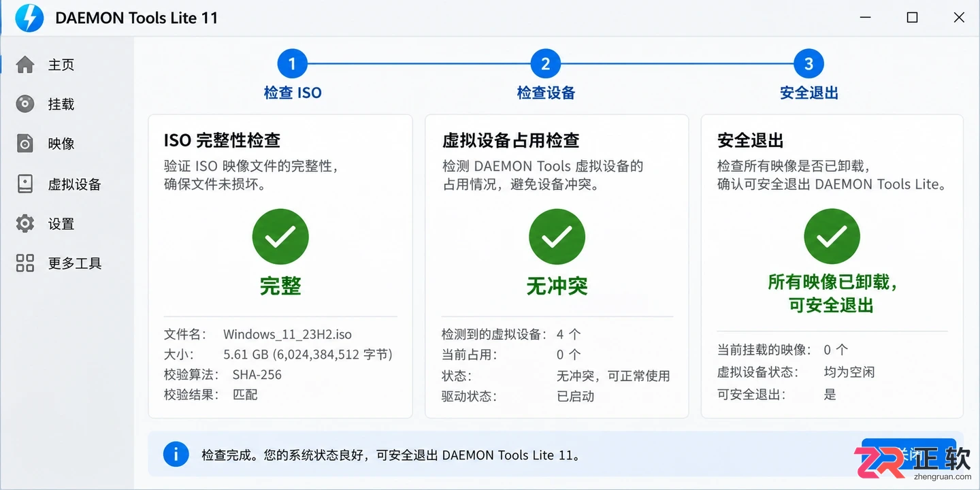Click the DAEMON Tools lightning logo
The image size is (980, 490).
coord(29,18)
